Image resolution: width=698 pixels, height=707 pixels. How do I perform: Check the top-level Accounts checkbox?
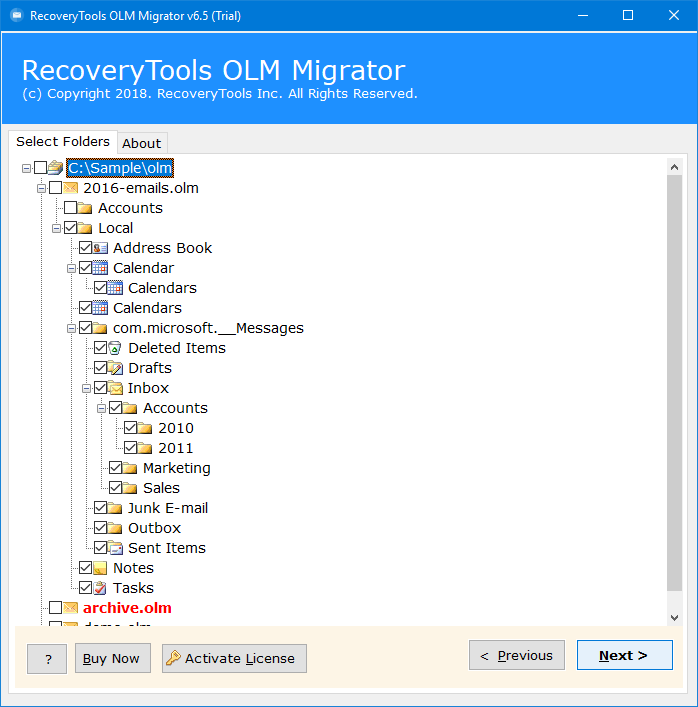pyautogui.click(x=70, y=208)
